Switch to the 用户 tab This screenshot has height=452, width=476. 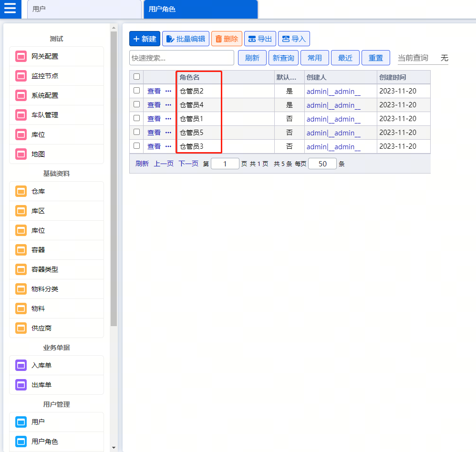tap(84, 9)
